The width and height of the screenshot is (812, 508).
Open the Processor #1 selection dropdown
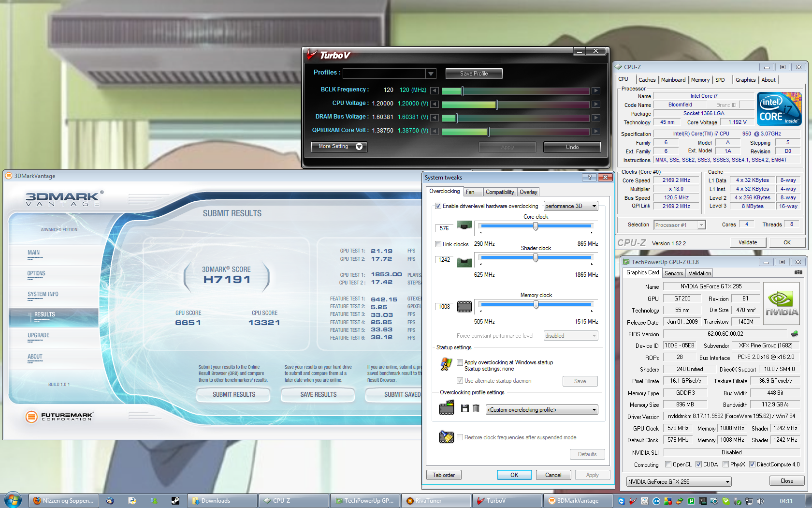coord(680,225)
